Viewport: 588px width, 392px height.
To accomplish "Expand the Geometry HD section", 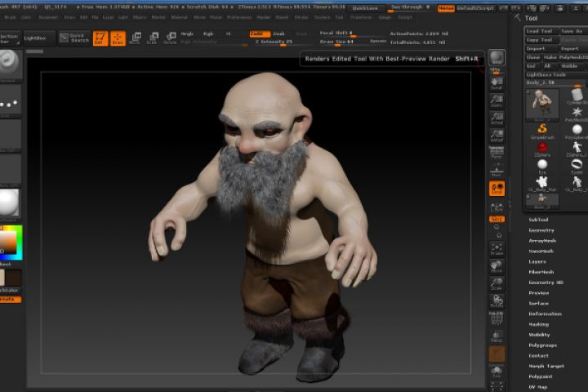I will (546, 283).
